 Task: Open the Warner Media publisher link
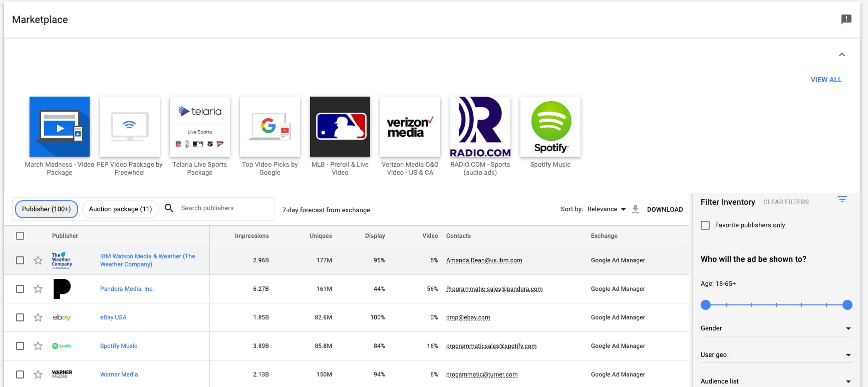(x=119, y=374)
